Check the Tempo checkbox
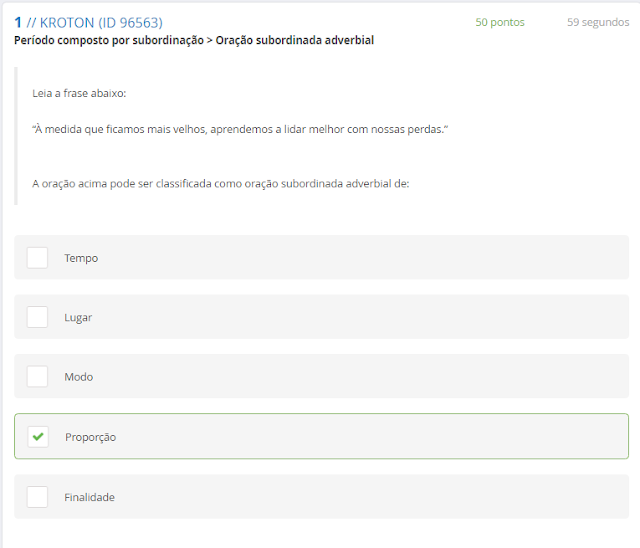Screen dimensions: 640x548 pyautogui.click(x=37, y=258)
